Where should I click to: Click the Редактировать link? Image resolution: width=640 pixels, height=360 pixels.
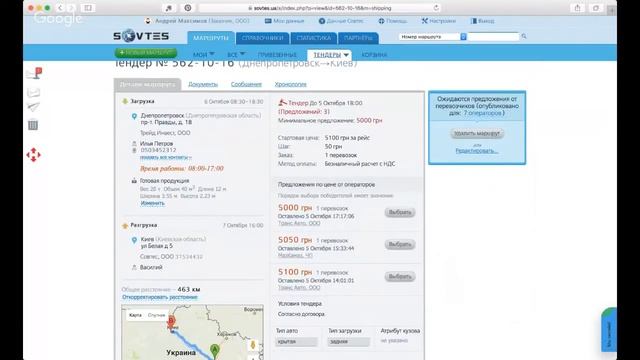point(477,151)
